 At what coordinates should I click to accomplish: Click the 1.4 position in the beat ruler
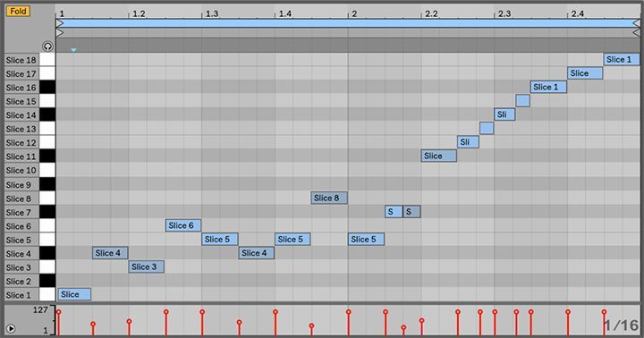pos(285,13)
